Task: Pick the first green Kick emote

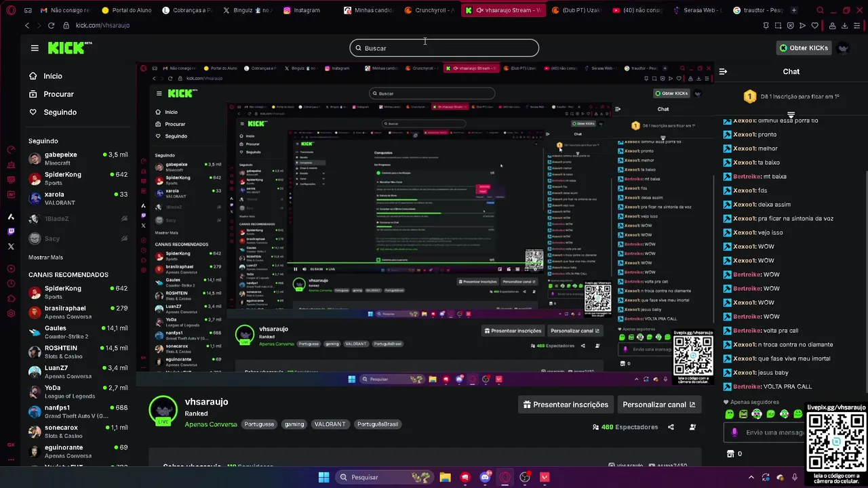Action: click(x=730, y=414)
